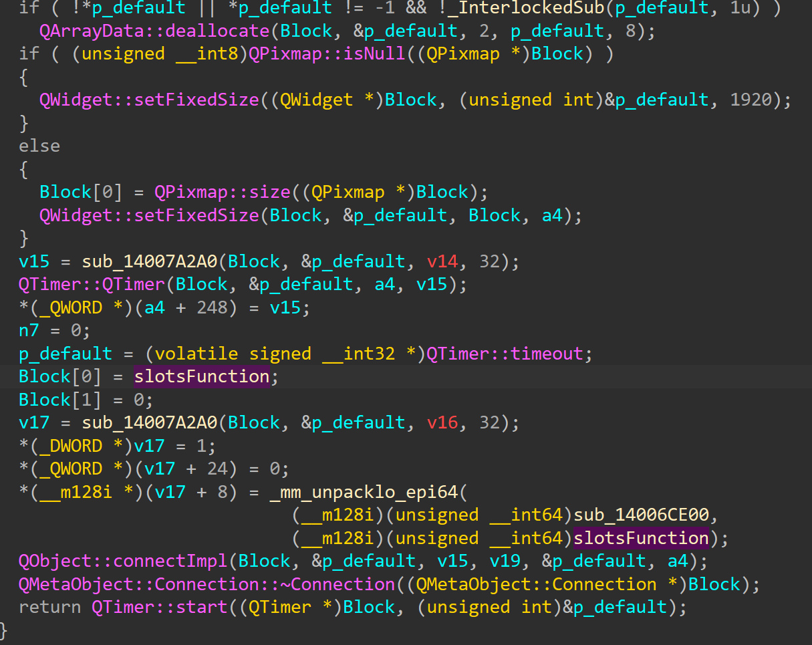Select the n7 variable
Viewport: 812px width, 645px height.
(29, 330)
